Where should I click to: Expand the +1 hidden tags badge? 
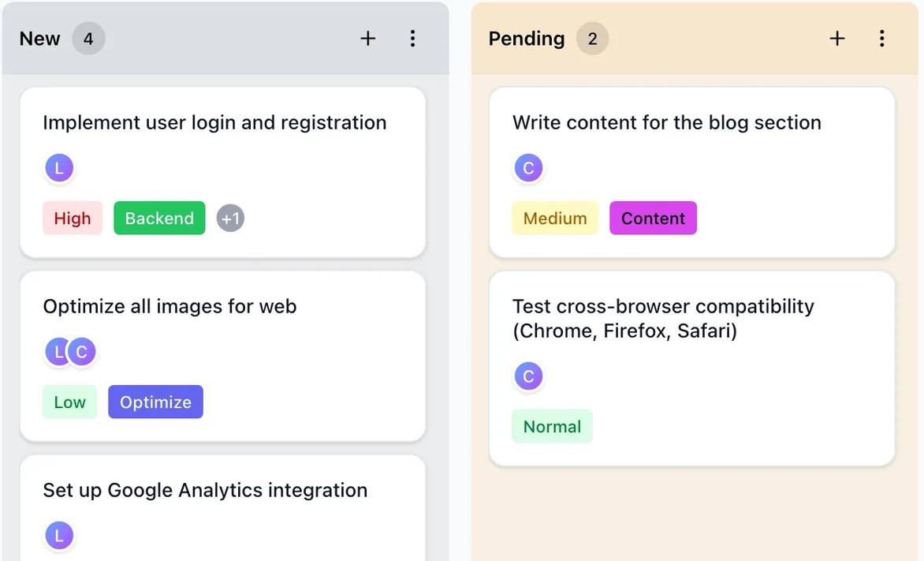[230, 219]
